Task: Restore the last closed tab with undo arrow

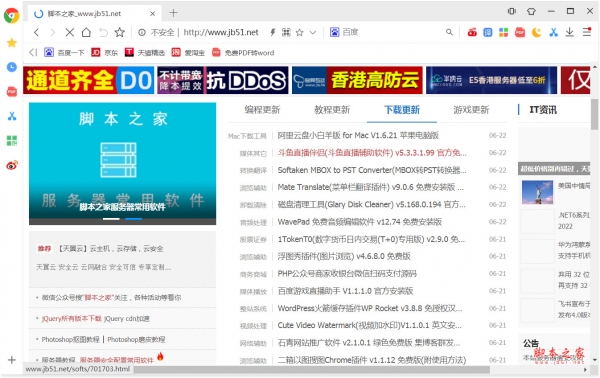Action: coord(103,33)
